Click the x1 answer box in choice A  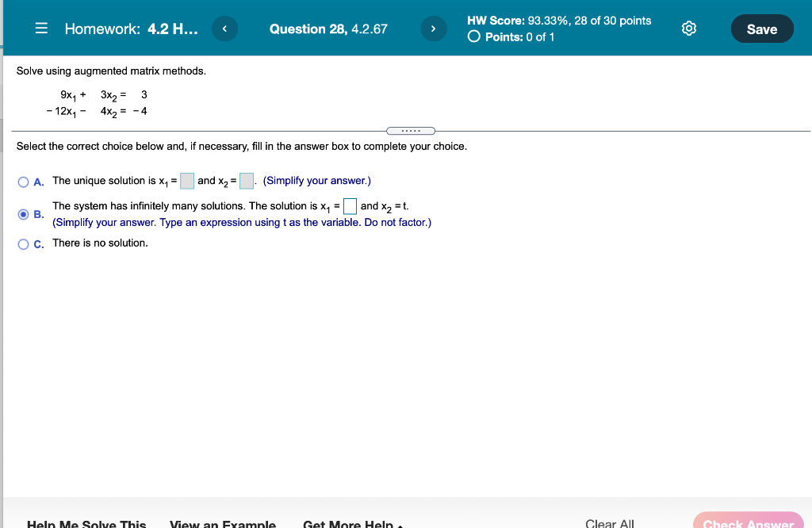(186, 181)
